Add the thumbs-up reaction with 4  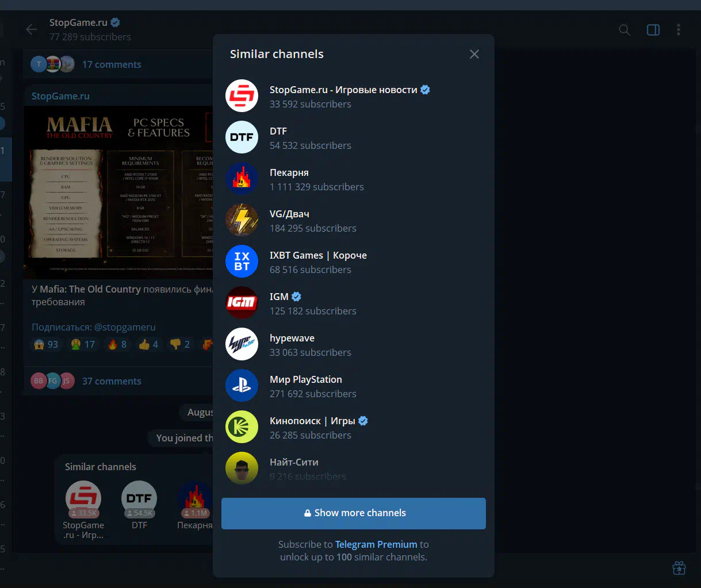coord(149,344)
